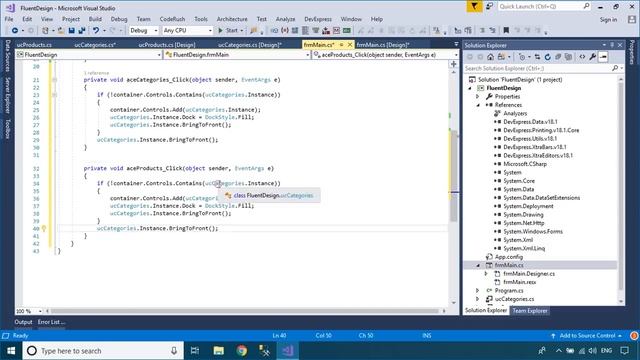Expand the ucCategories.cs node

pyautogui.click(x=478, y=299)
